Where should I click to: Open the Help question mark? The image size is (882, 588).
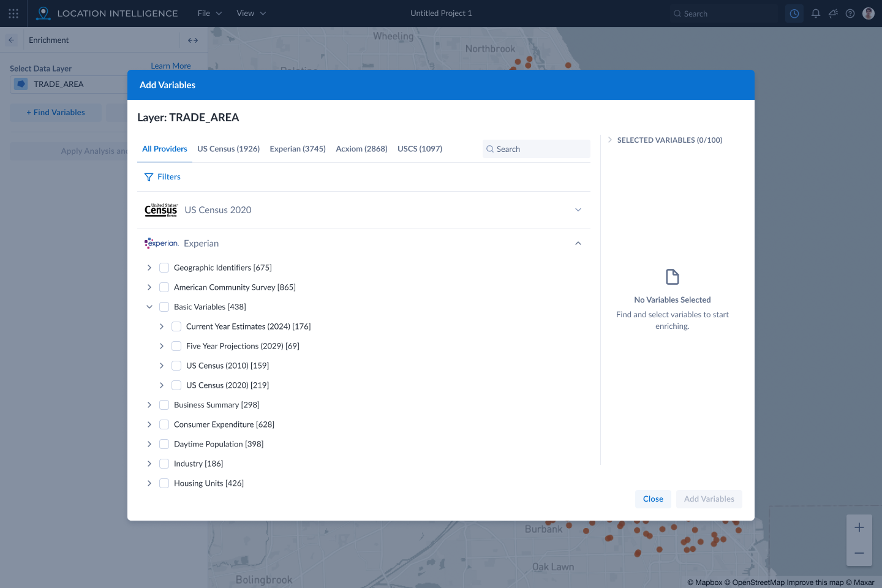coord(850,13)
